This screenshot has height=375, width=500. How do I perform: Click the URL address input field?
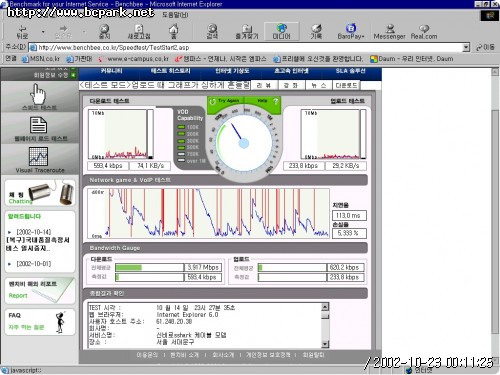248,47
